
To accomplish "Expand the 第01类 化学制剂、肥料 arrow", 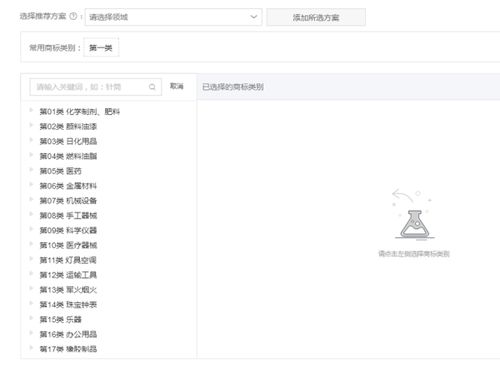I will (32, 110).
